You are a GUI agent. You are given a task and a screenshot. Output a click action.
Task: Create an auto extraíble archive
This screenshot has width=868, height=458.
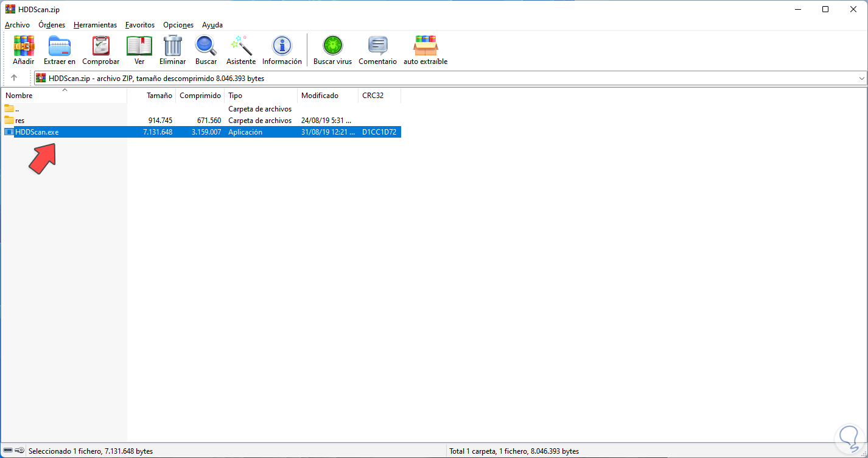coord(425,50)
